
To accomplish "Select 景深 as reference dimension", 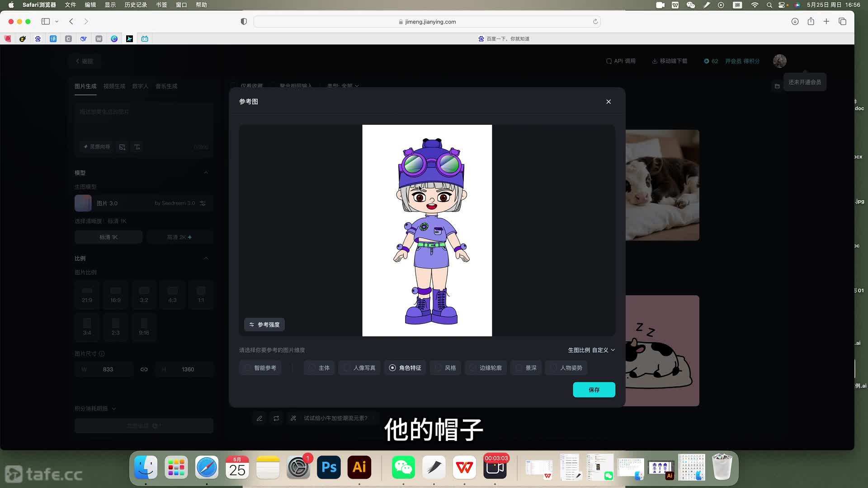I will (x=526, y=368).
